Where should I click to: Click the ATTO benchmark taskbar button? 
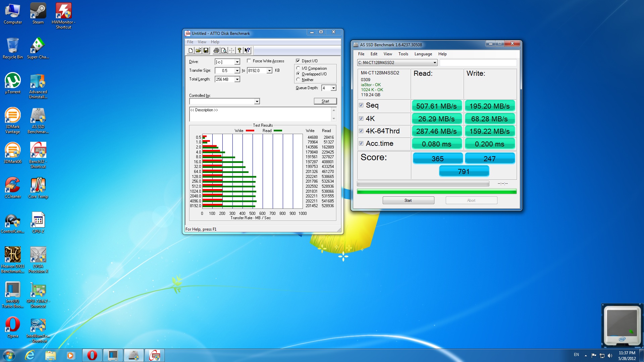click(154, 355)
